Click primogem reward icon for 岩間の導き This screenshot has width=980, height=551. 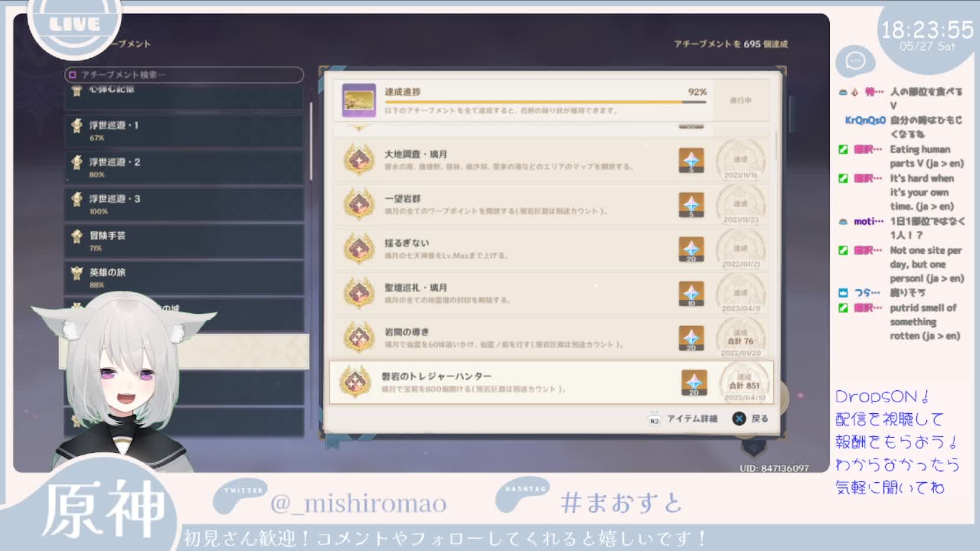691,338
